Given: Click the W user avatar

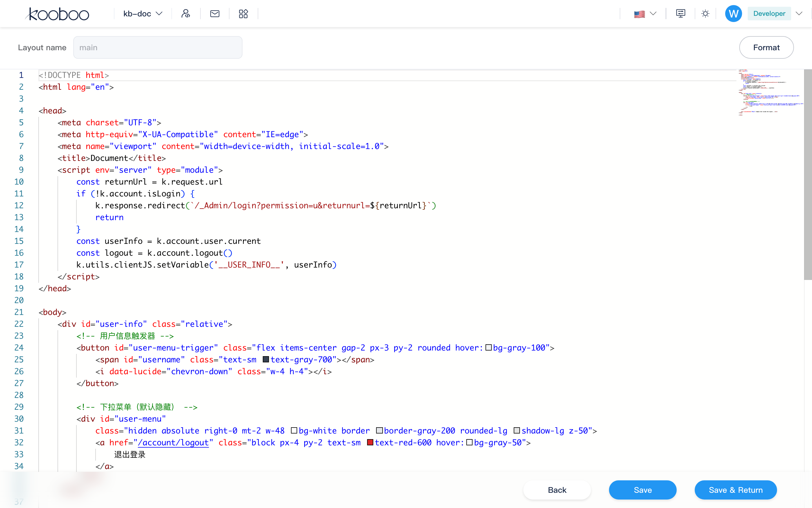Looking at the screenshot, I should 734,14.
